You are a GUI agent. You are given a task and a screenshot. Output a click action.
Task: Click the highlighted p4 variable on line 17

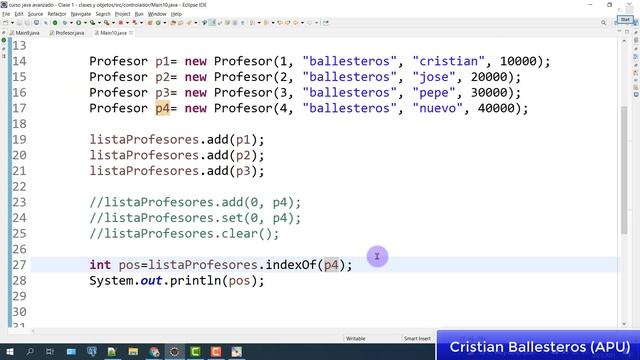(162, 108)
